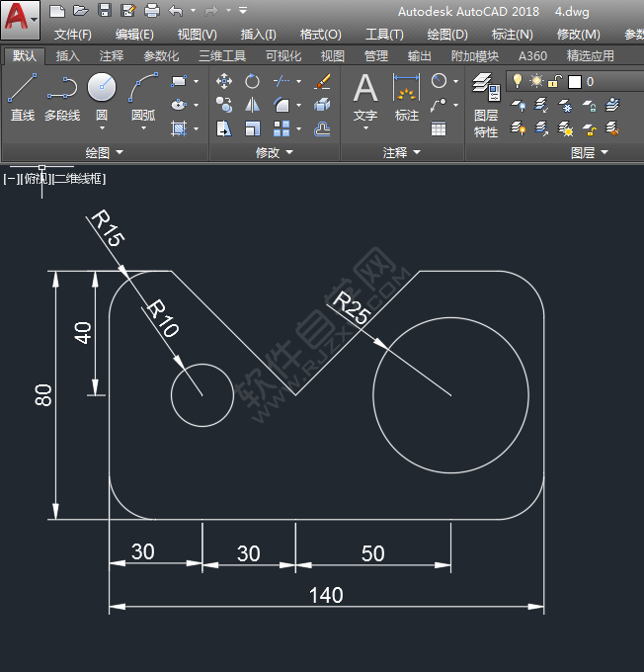Toggle layer 0 freeze sun icon
The width and height of the screenshot is (644, 672).
(536, 81)
